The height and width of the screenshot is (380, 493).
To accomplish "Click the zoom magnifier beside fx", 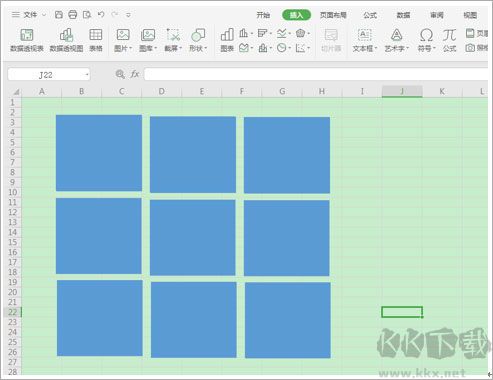I will (x=120, y=74).
